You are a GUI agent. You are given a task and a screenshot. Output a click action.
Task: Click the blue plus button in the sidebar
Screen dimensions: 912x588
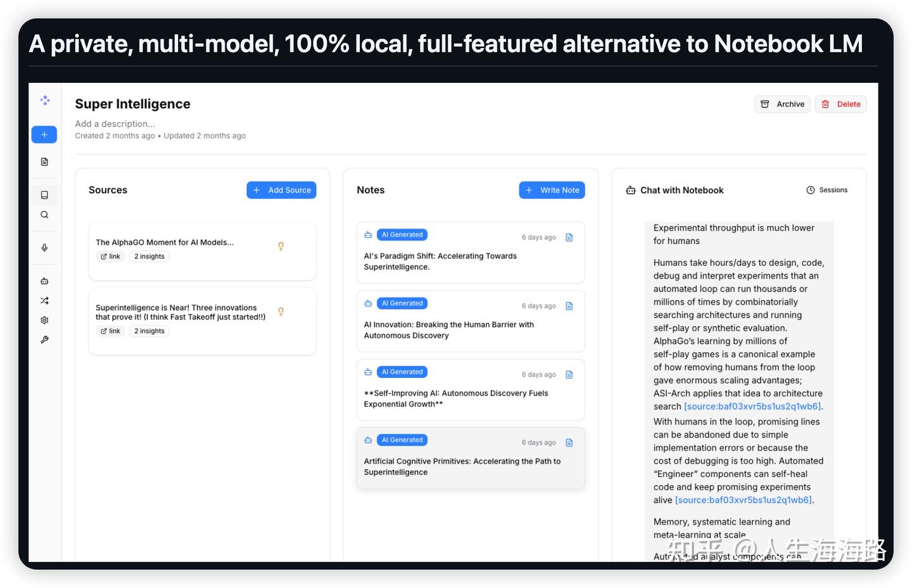(44, 134)
